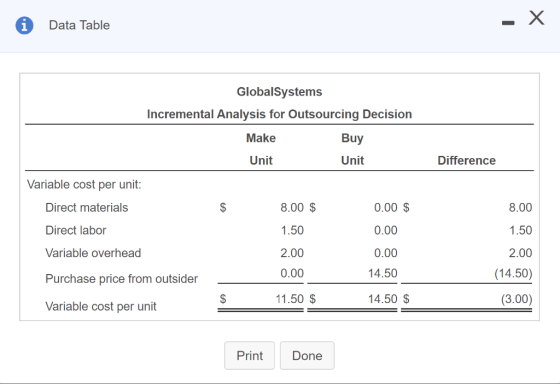Click Purchase price Make value 0.00

(292, 273)
